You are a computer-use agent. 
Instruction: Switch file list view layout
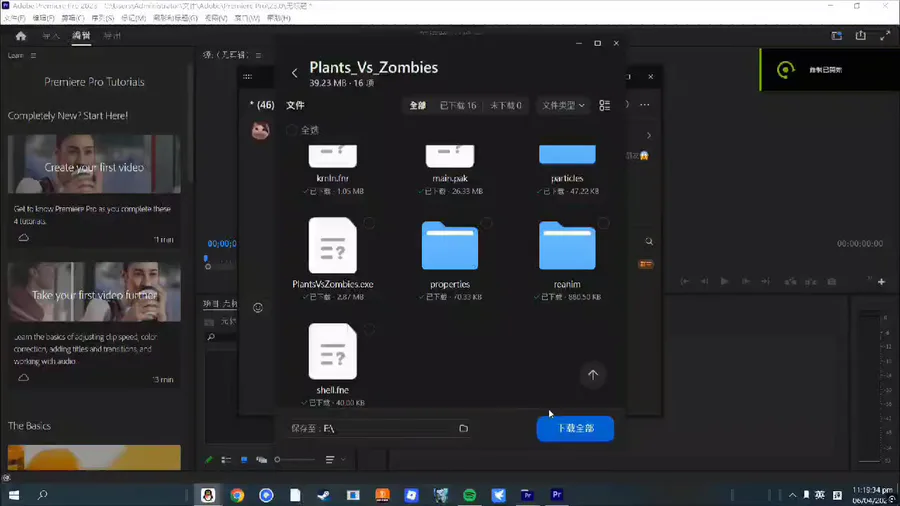pos(604,106)
